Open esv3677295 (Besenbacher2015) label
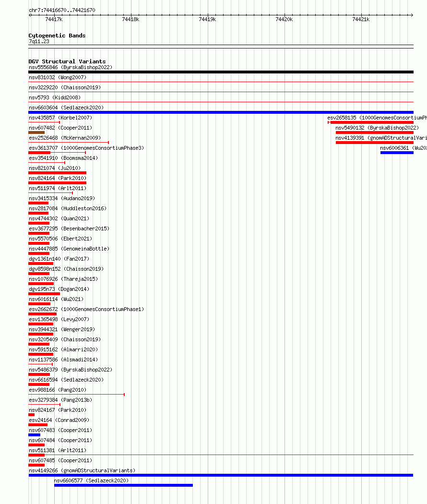The width and height of the screenshot is (427, 504). (x=69, y=228)
